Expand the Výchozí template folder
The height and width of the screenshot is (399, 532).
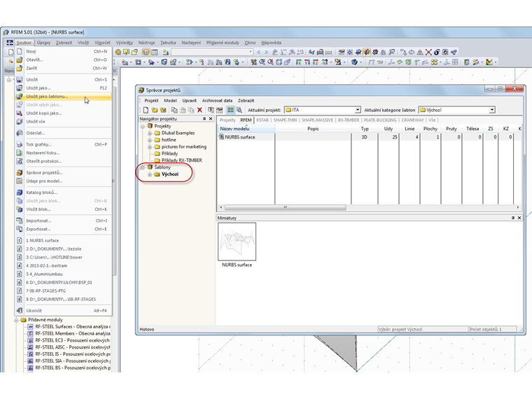(150, 174)
